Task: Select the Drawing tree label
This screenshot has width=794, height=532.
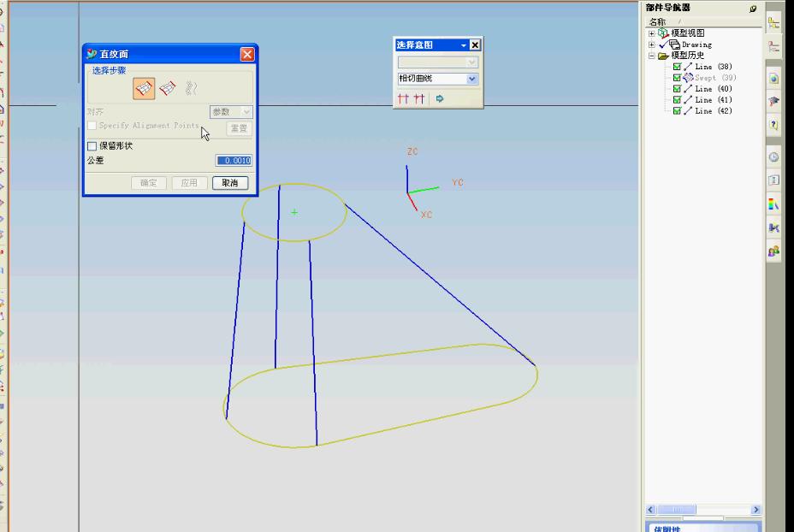Action: click(696, 44)
